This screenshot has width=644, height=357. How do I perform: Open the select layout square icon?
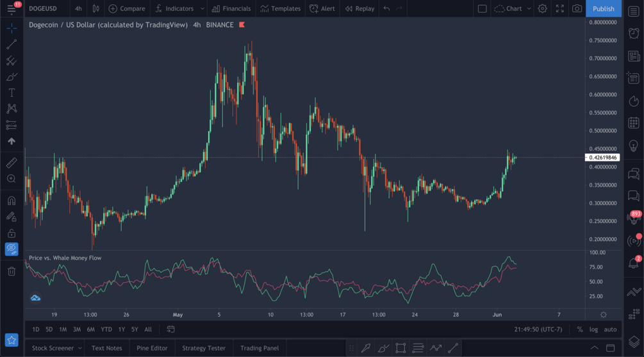click(x=482, y=8)
